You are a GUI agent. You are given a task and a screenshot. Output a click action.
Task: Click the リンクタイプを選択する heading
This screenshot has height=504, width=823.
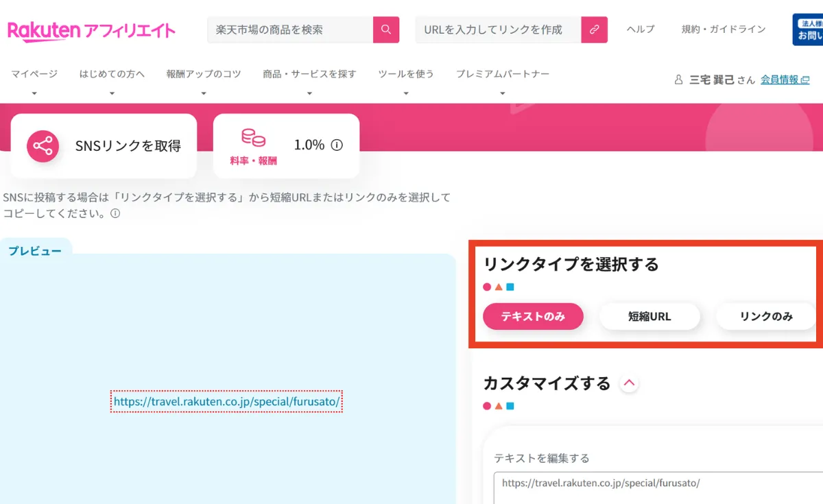point(571,265)
